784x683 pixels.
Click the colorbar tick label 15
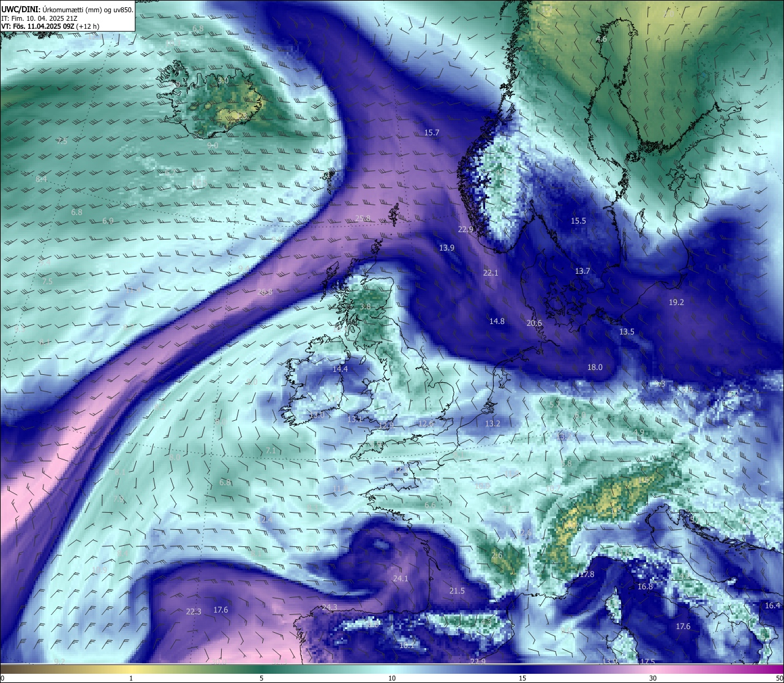pyautogui.click(x=522, y=678)
